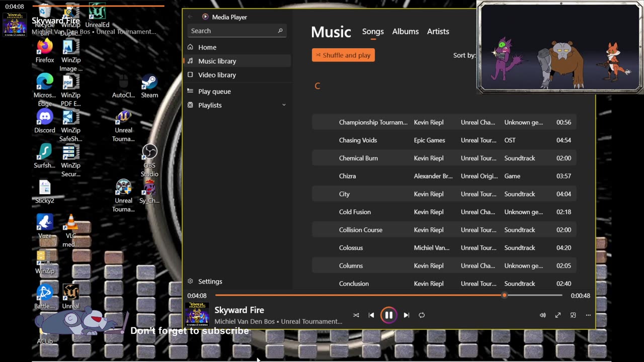Click the Skyward Fire title in playback bar
644x362 pixels.
[x=239, y=310]
